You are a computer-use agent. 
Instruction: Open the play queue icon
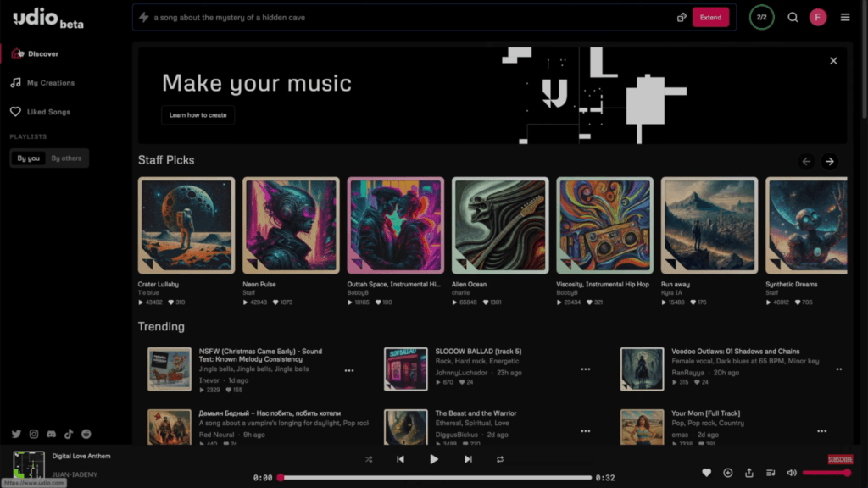click(x=772, y=473)
